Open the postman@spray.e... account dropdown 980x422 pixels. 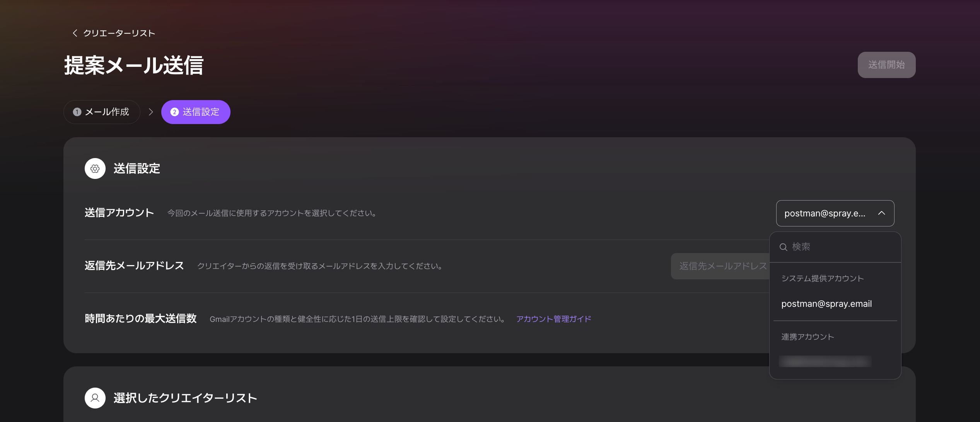click(x=825, y=213)
